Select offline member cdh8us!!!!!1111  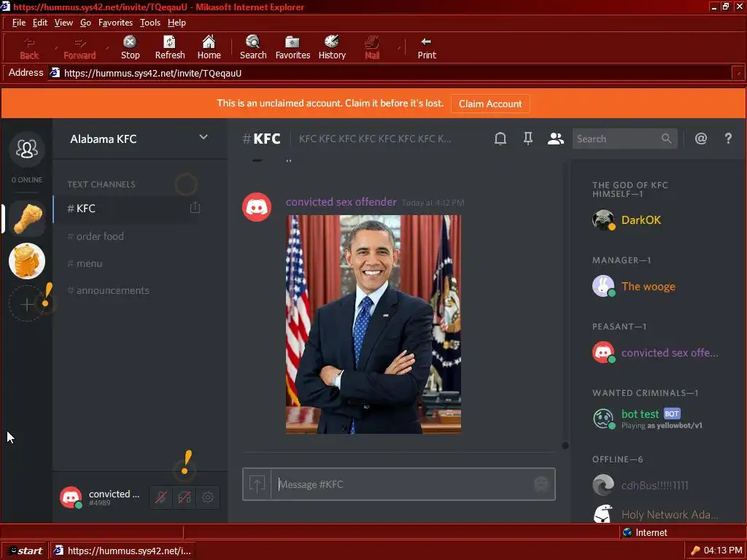tap(657, 485)
